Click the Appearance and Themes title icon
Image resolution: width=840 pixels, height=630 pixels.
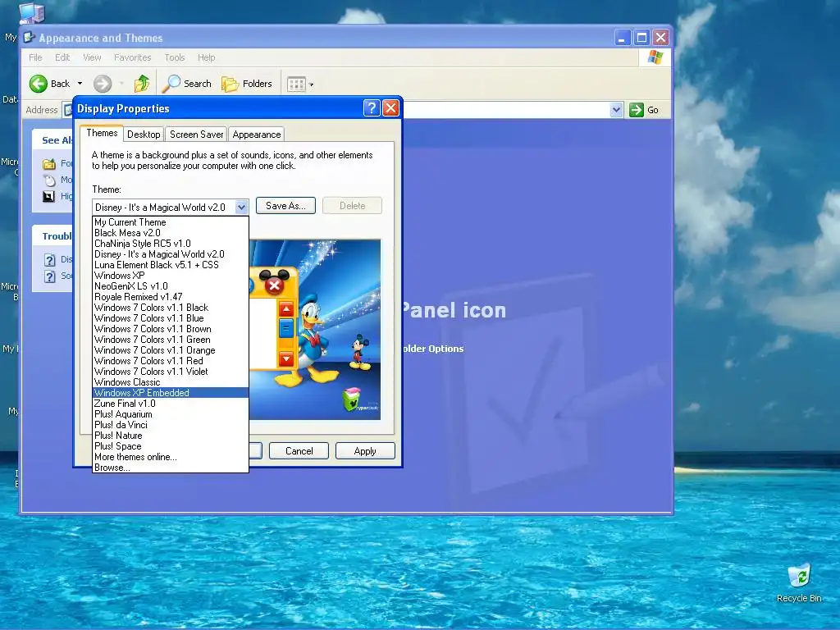point(30,38)
